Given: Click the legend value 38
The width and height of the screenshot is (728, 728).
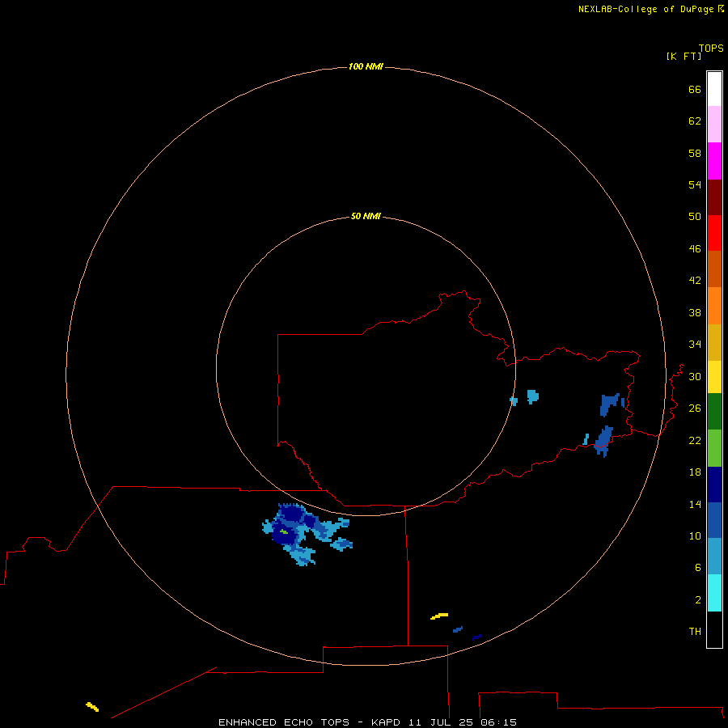Looking at the screenshot, I should (695, 313).
